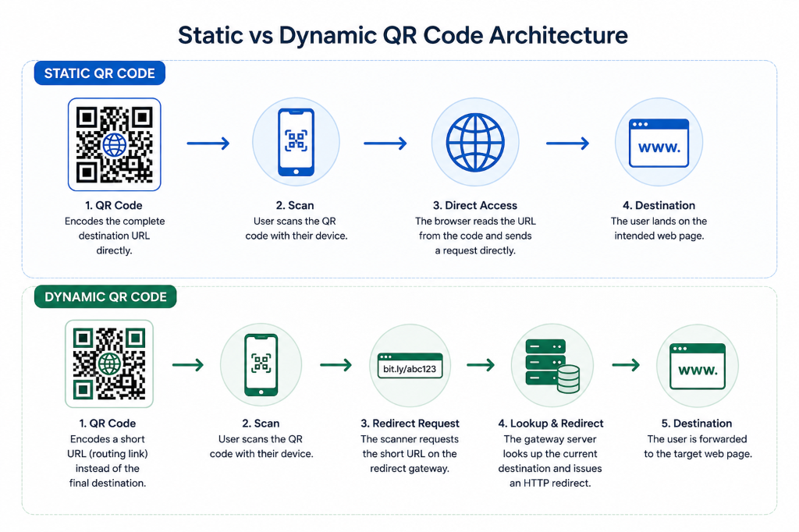The width and height of the screenshot is (799, 532).
Task: Click the green dynamic QR code image
Action: (x=109, y=364)
